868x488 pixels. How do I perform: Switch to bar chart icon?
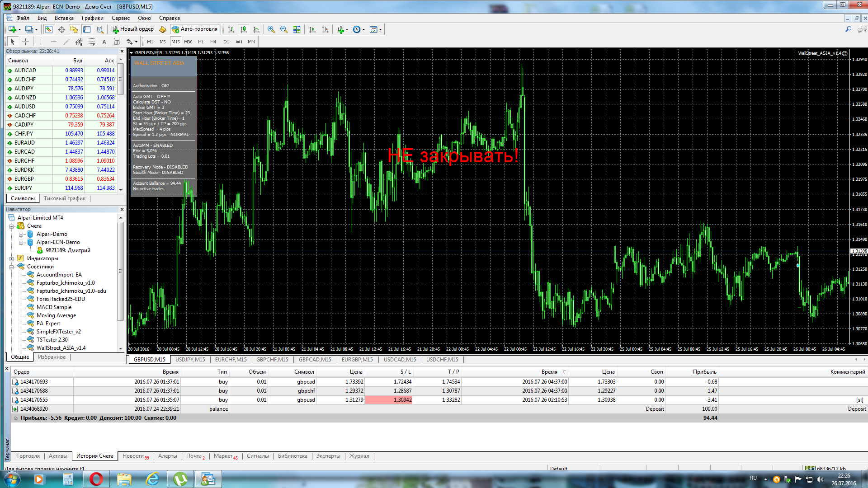coord(231,29)
